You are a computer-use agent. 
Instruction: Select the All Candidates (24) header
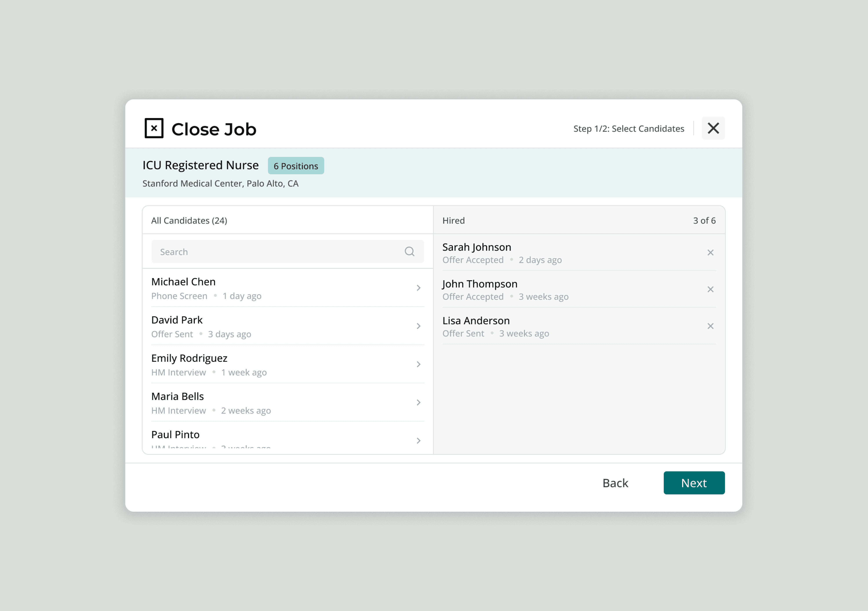pos(189,220)
